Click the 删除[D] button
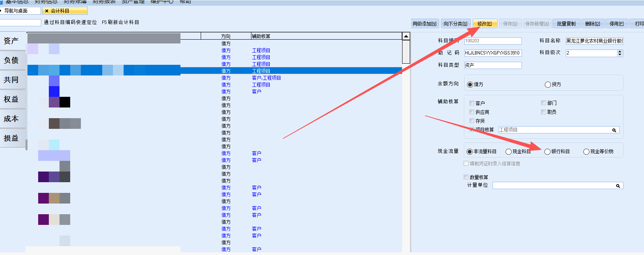The height and width of the screenshot is (255, 644). point(592,24)
